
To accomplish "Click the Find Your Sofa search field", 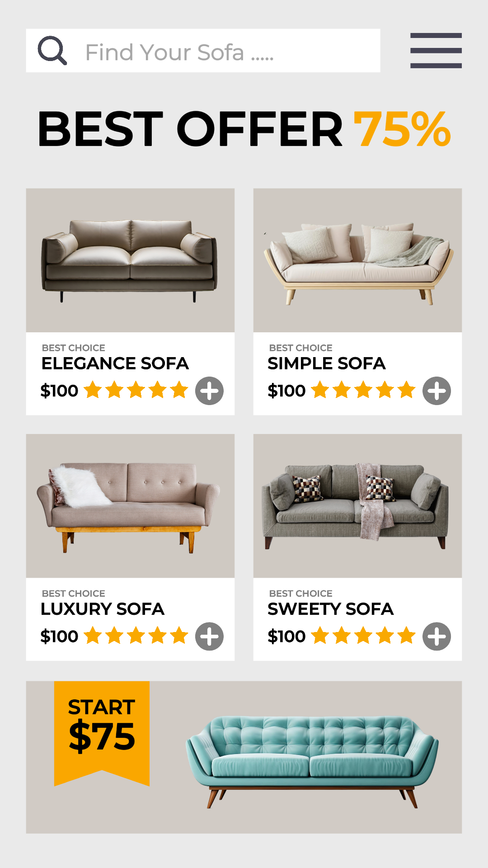I will [x=203, y=51].
